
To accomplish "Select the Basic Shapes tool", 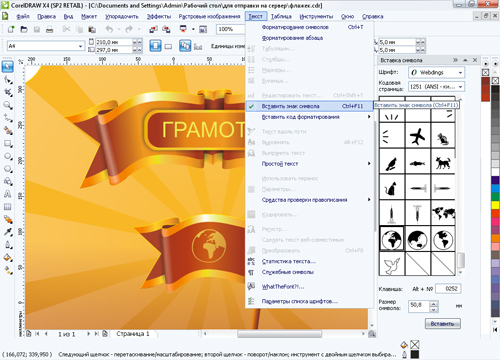I will point(8,182).
